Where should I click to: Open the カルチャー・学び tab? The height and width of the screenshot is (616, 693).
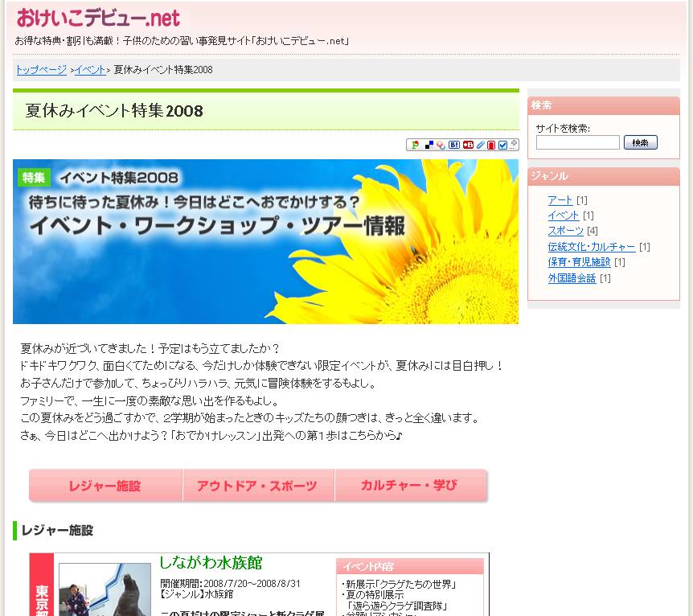[x=409, y=486]
